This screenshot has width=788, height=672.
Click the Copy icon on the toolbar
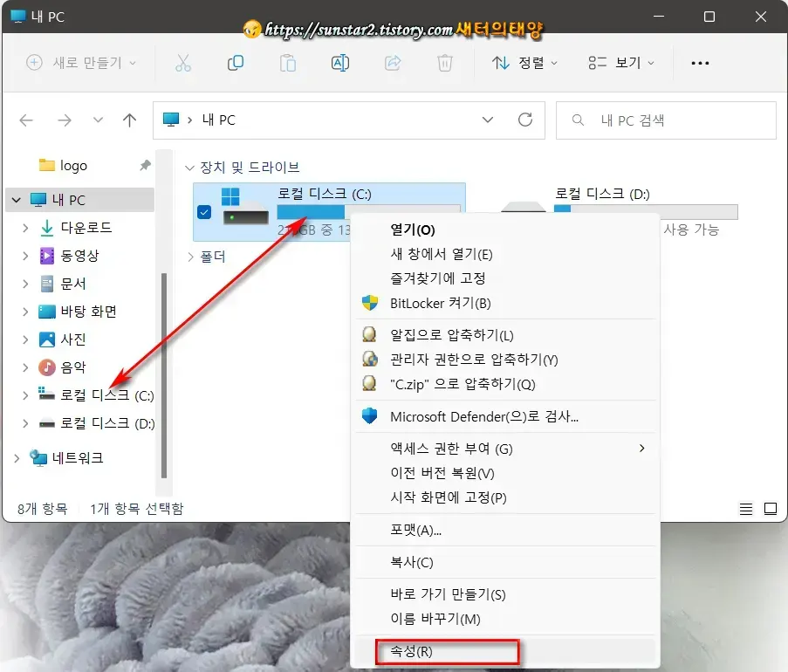[x=236, y=62]
